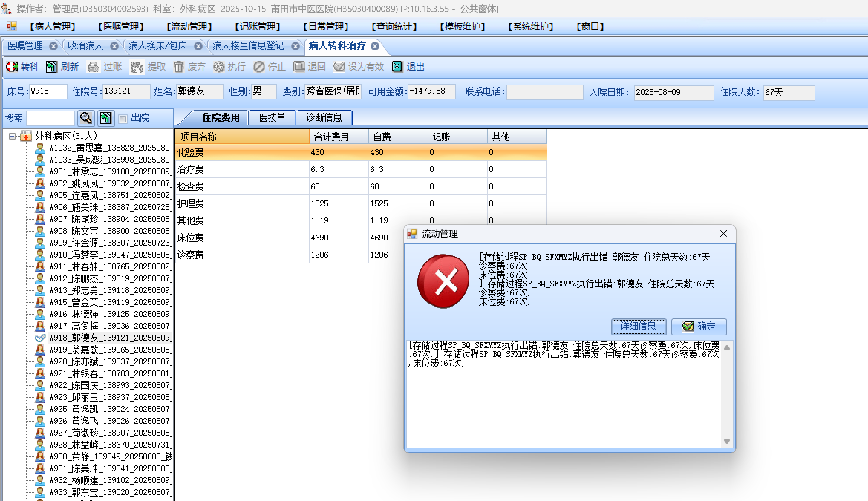Image resolution: width=868 pixels, height=501 pixels.
Task: Click the 确定 button in error dialog
Action: [x=699, y=327]
